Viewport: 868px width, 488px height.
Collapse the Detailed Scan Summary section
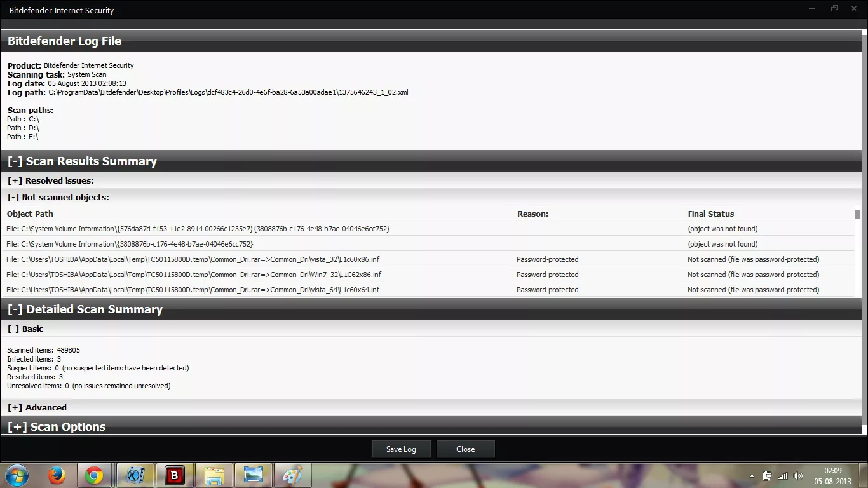click(x=15, y=309)
